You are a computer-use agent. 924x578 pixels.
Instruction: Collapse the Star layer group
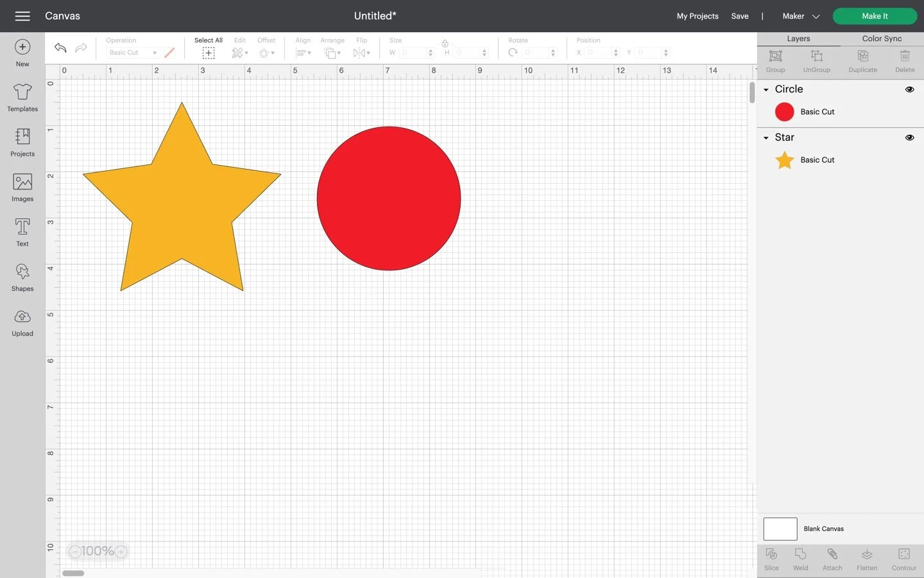tap(766, 138)
